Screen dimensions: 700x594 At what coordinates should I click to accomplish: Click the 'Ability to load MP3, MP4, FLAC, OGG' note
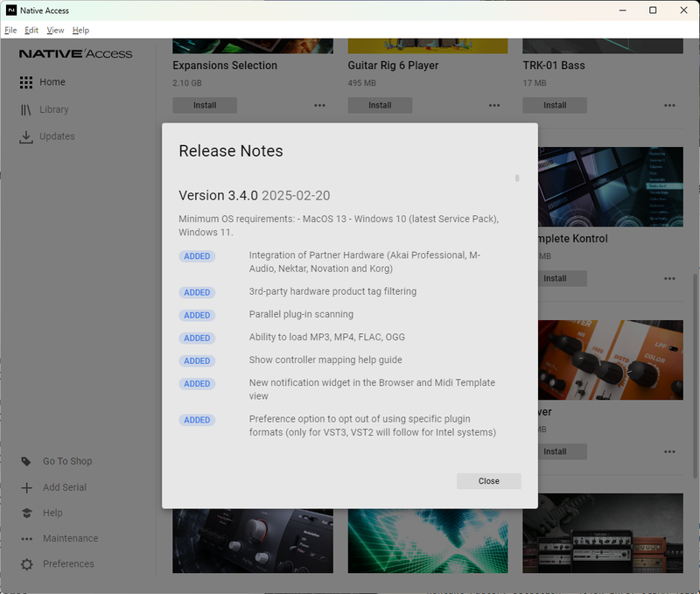(x=326, y=338)
